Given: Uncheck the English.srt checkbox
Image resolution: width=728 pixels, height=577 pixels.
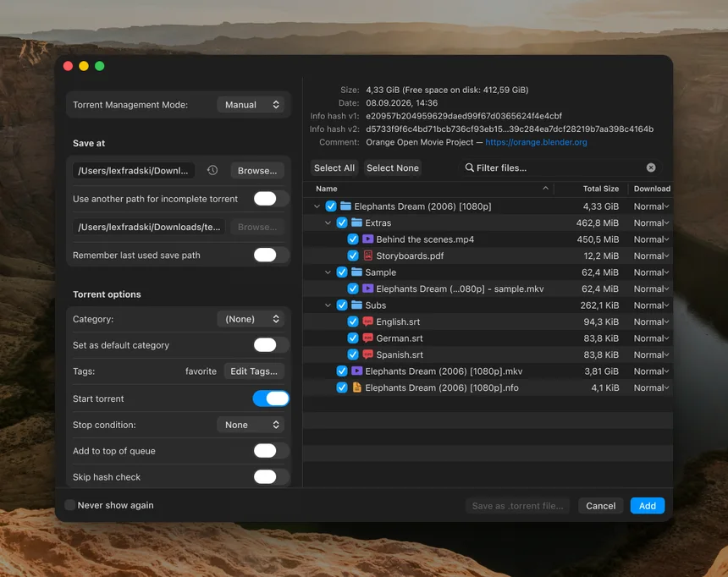Looking at the screenshot, I should click(353, 321).
